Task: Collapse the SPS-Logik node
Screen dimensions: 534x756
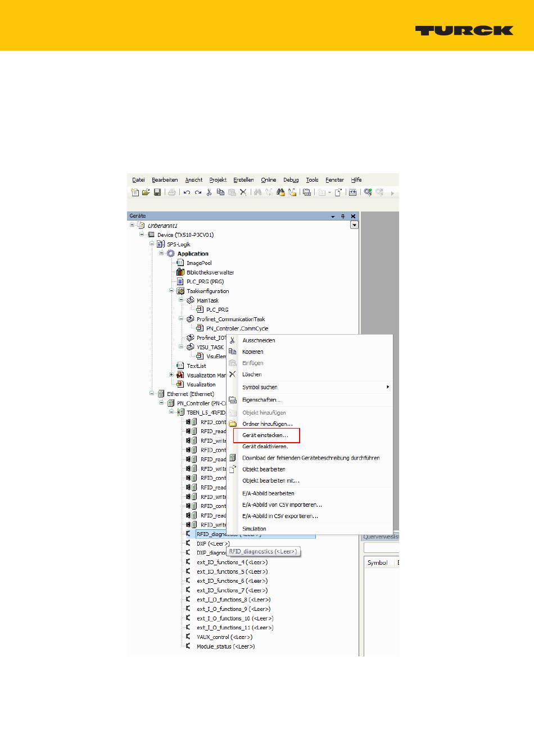Action: (152, 244)
